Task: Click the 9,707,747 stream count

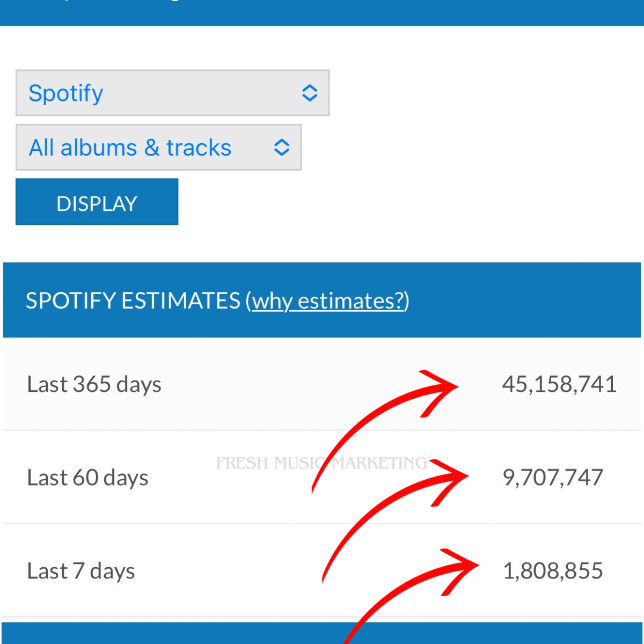Action: [554, 477]
